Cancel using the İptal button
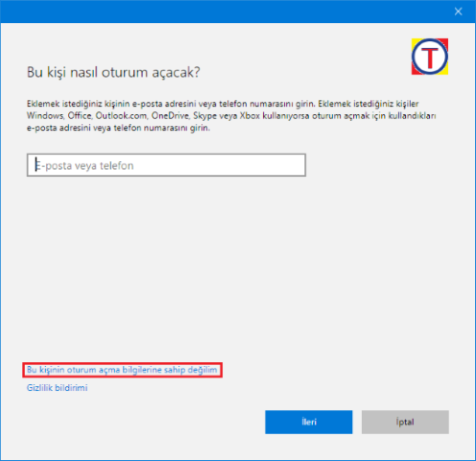Screen dimensions: 476x461 [405, 422]
